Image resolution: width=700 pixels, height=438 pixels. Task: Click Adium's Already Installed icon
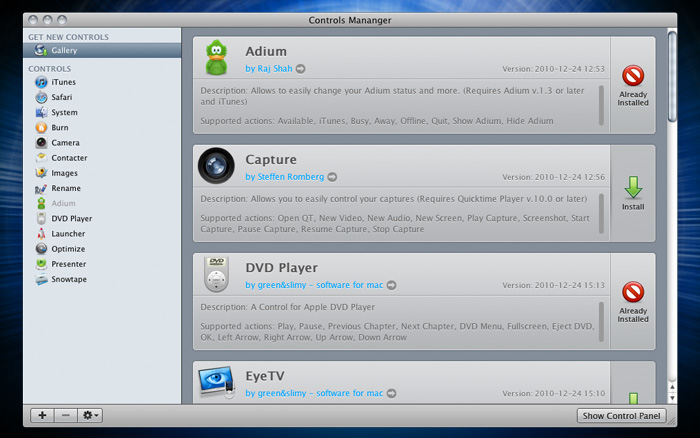pyautogui.click(x=633, y=75)
